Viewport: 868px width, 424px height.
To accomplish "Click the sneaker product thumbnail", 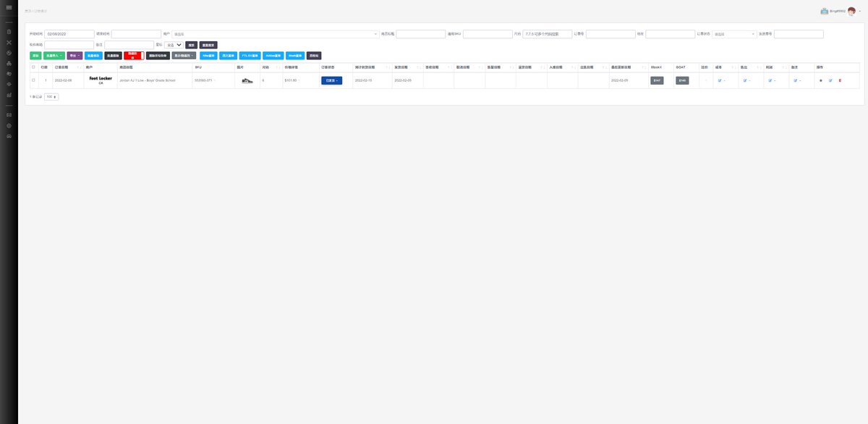I will pos(248,80).
